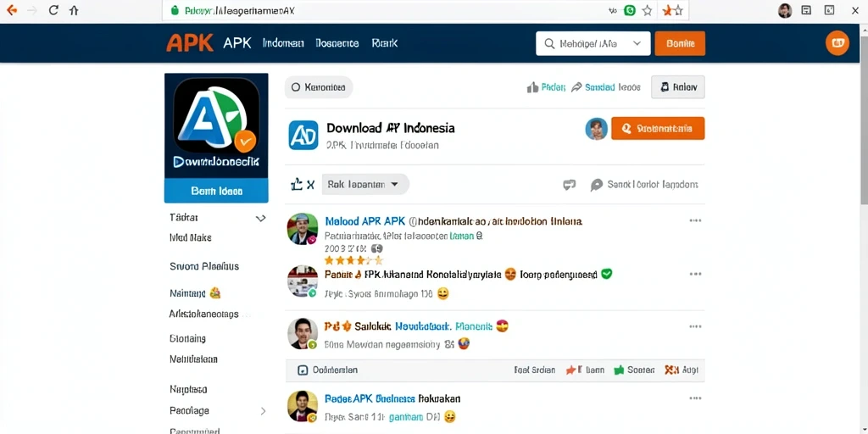Click the orange 'XX Augt' item

click(x=681, y=370)
